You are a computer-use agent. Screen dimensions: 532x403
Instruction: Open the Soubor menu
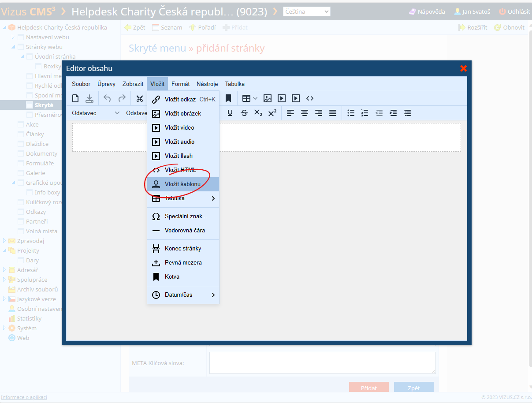81,84
